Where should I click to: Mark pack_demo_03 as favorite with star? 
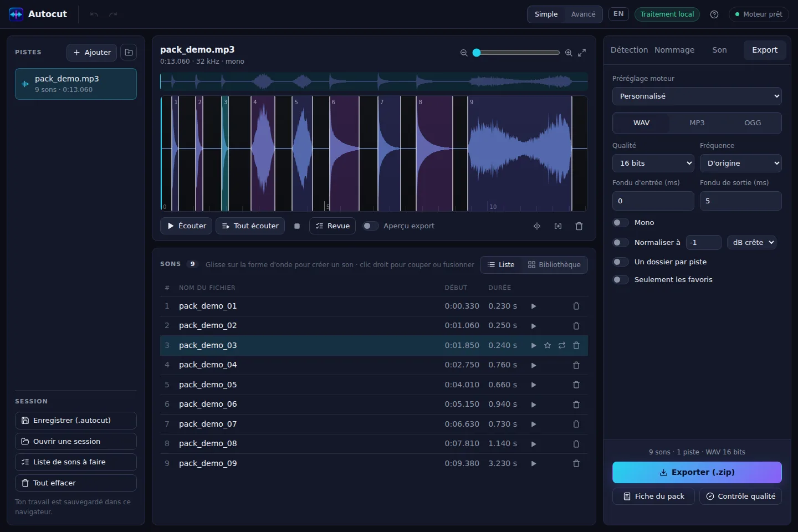click(548, 345)
